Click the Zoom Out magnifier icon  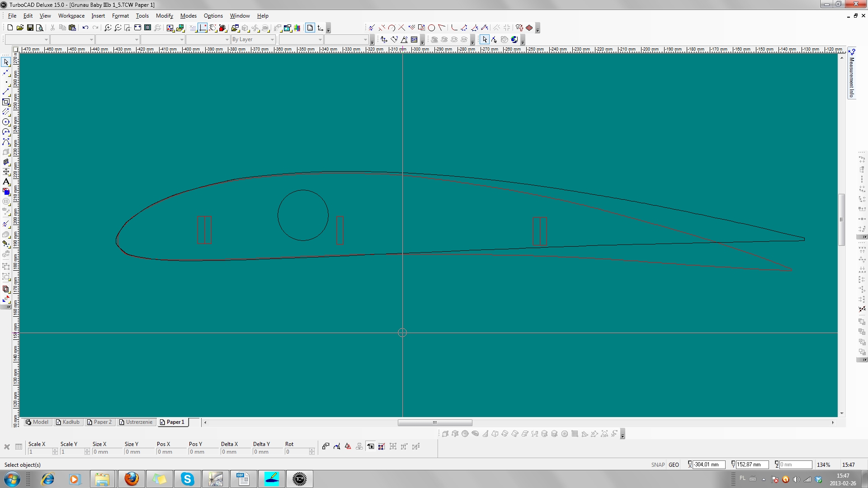point(118,28)
